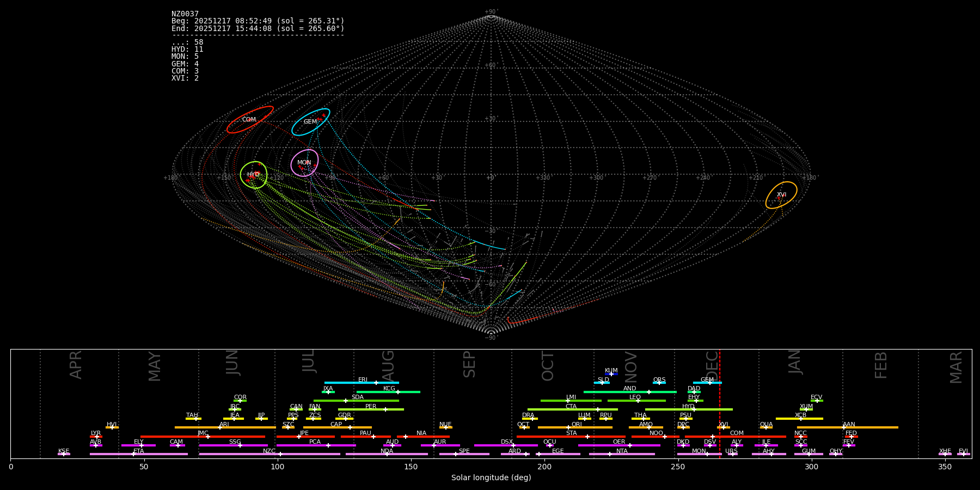Click the NZ0037 station title
The height and width of the screenshot is (490, 980).
(185, 14)
